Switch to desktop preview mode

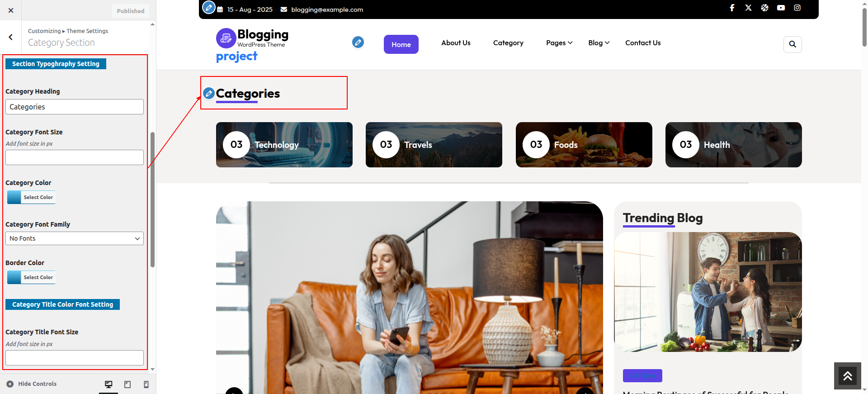(108, 384)
